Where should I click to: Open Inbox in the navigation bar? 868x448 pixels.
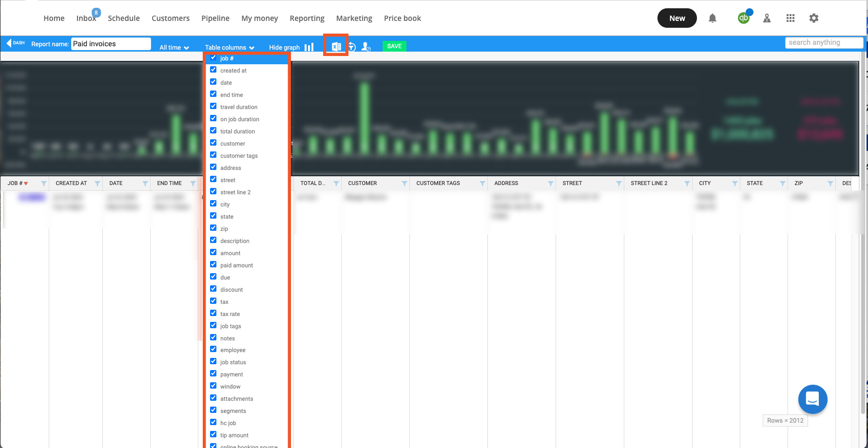click(x=86, y=18)
